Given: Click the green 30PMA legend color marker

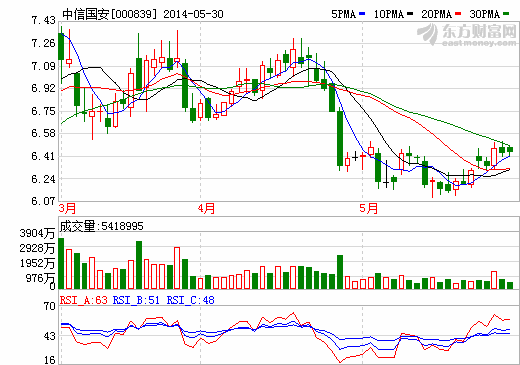Looking at the screenshot, I should point(506,14).
